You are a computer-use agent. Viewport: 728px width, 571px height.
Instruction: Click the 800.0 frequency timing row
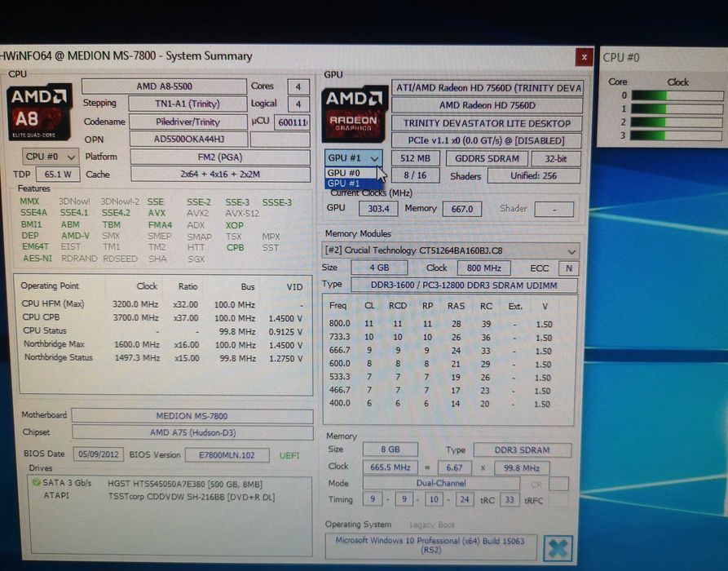(x=441, y=324)
